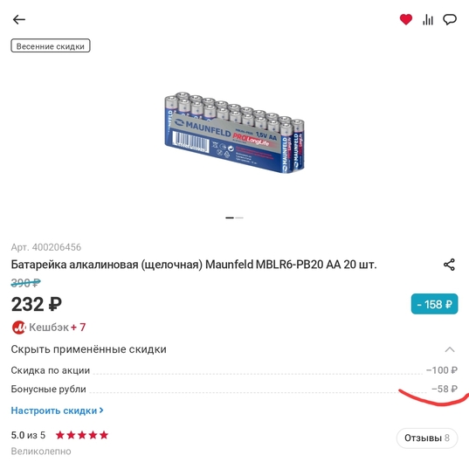Click the chevron next to «Настроить скидки»

101,410
